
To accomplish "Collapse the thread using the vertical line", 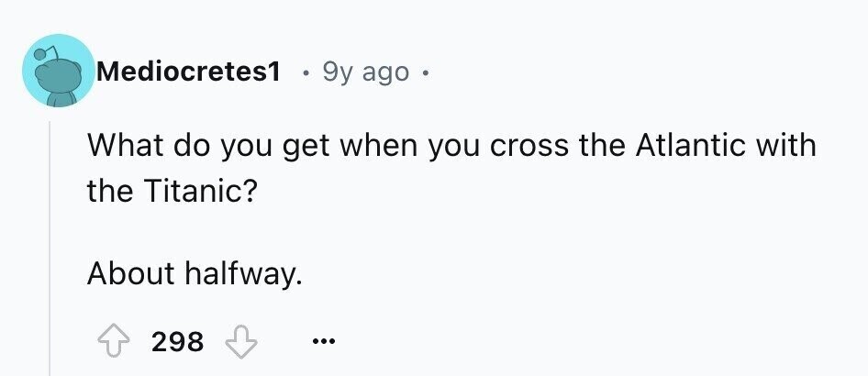I will (x=50, y=248).
